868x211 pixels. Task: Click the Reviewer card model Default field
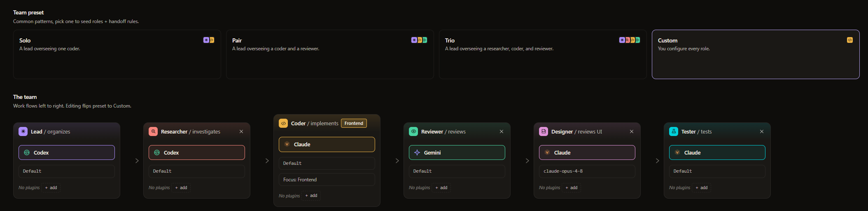pyautogui.click(x=457, y=171)
